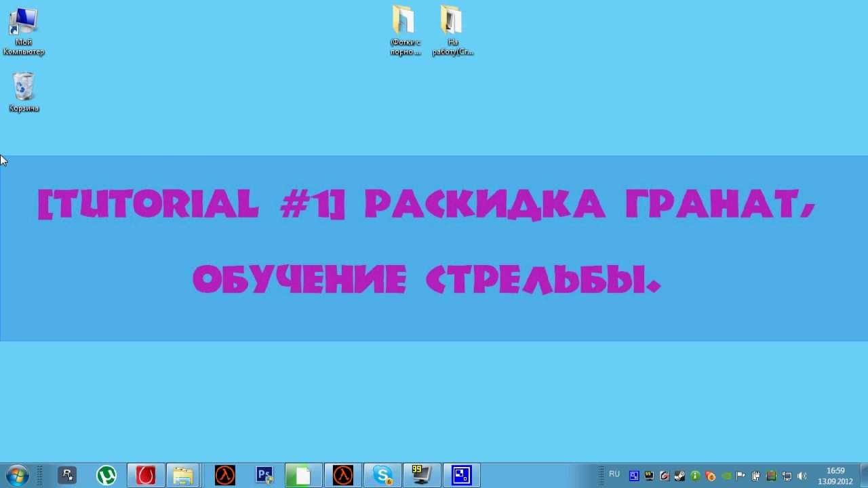Open the Action Center flag icon

[741, 476]
